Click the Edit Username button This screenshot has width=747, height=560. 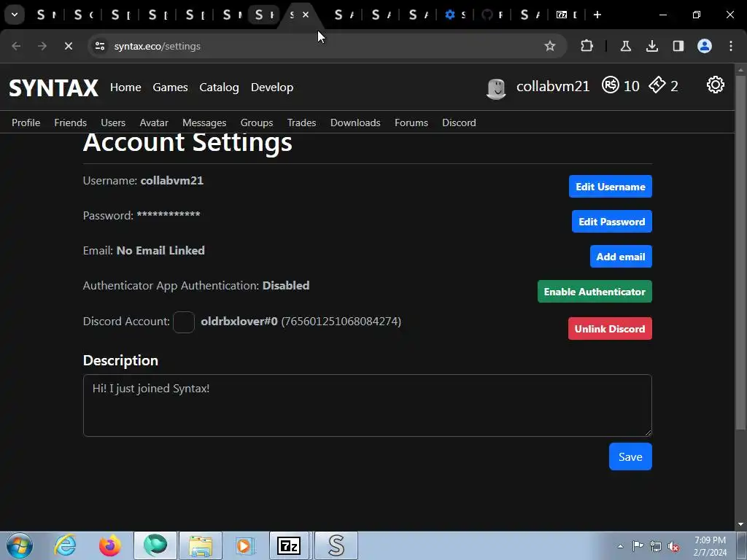(611, 187)
